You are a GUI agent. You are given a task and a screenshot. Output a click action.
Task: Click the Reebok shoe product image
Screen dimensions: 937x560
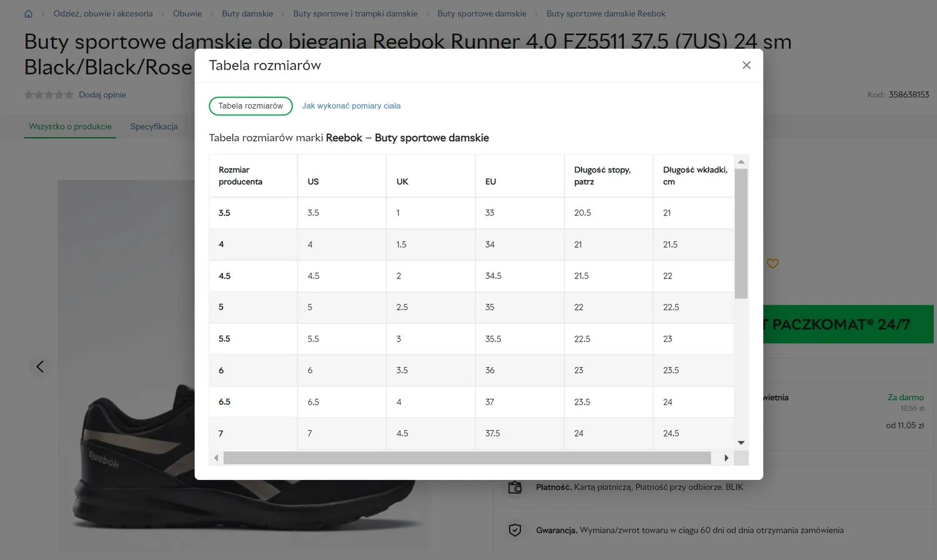coord(244,366)
